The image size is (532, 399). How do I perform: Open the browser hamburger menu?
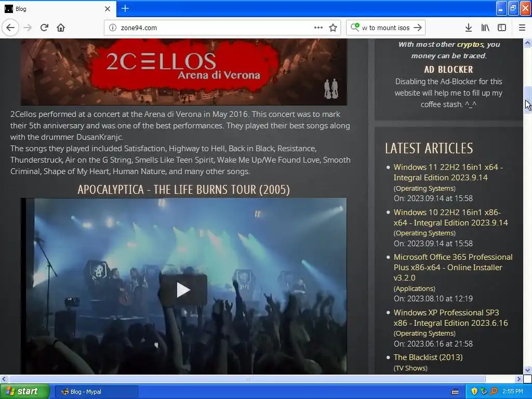click(x=522, y=28)
